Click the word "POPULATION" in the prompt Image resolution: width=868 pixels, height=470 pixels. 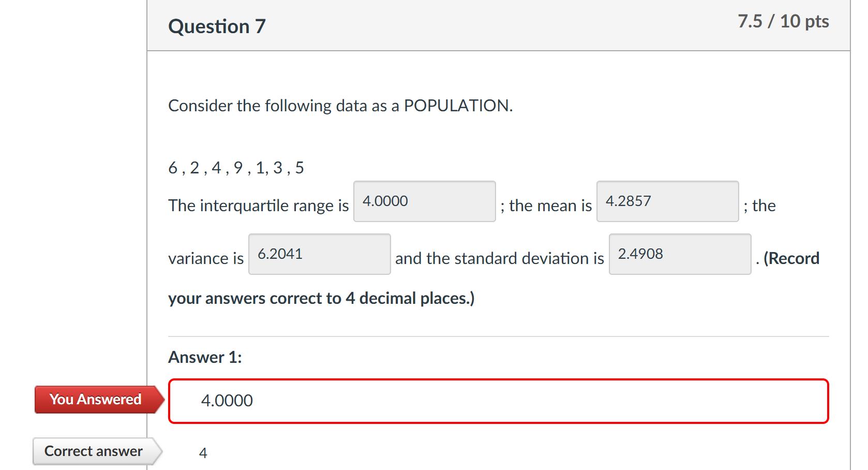(457, 106)
